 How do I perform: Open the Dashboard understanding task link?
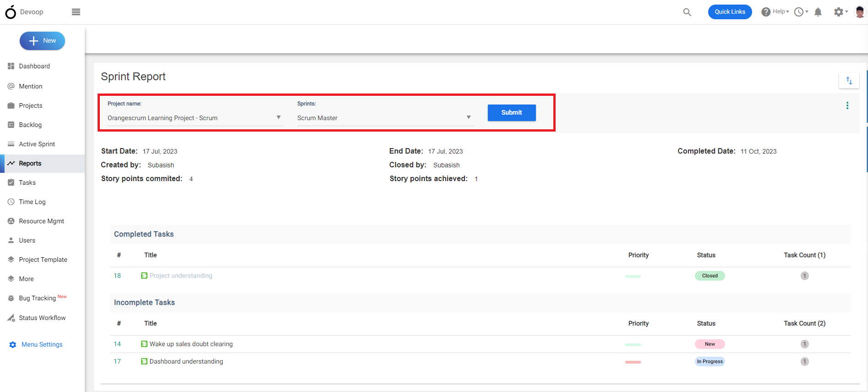click(186, 361)
